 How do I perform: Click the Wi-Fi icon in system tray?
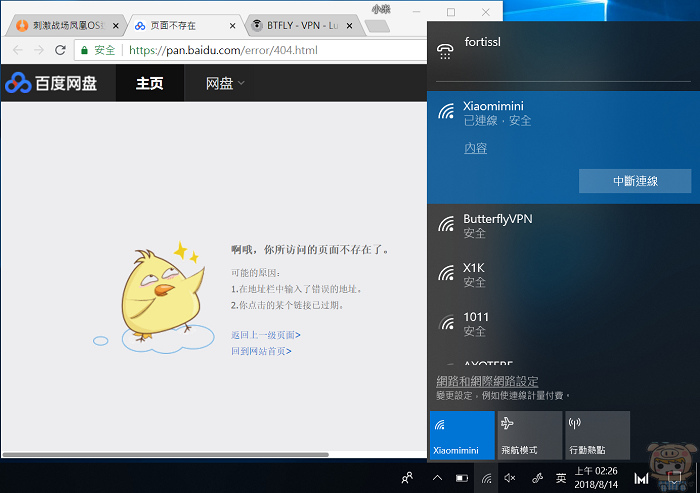pyautogui.click(x=486, y=478)
